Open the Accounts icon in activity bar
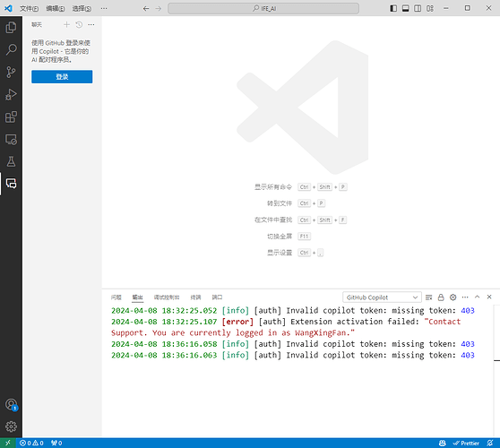 (x=11, y=405)
